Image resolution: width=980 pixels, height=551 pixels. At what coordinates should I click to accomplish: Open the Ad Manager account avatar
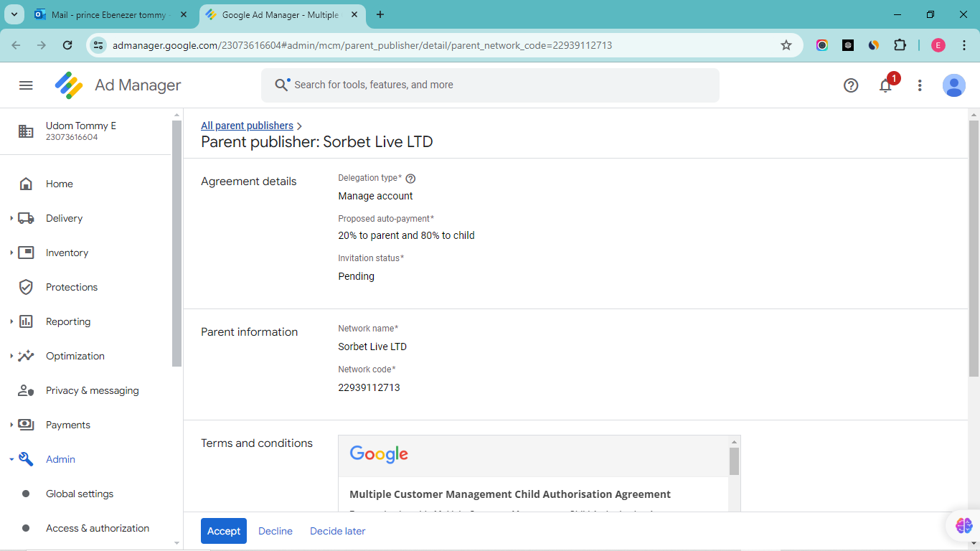click(x=954, y=85)
